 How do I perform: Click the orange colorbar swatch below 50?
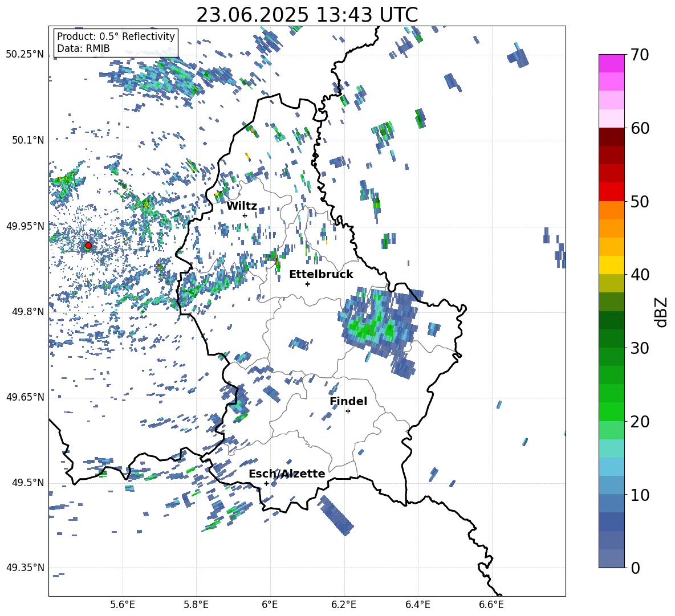(x=611, y=210)
